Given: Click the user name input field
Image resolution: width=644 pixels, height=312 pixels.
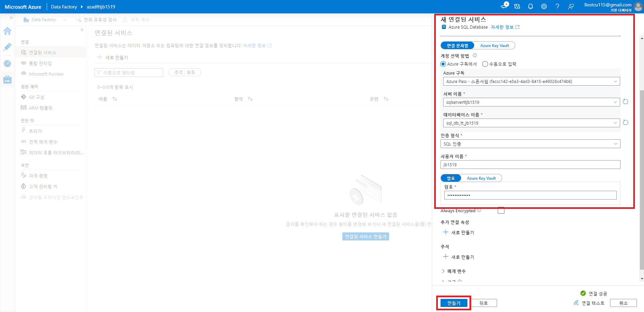Looking at the screenshot, I should [x=530, y=165].
